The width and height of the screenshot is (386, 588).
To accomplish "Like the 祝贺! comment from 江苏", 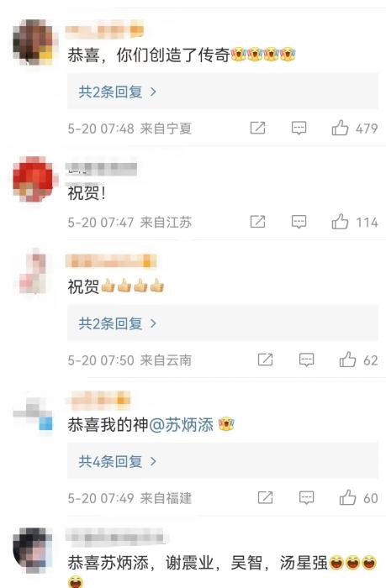I will pos(340,222).
